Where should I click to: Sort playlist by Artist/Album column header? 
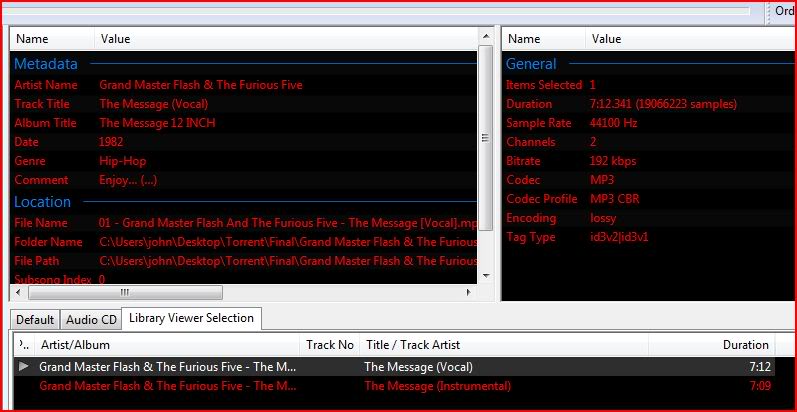[x=75, y=345]
